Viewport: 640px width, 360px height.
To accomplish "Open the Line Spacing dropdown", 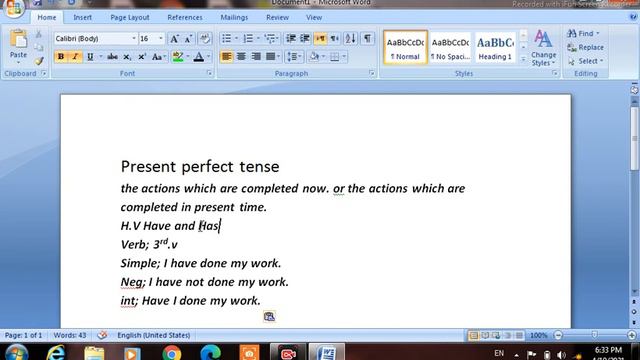I will pos(294,57).
